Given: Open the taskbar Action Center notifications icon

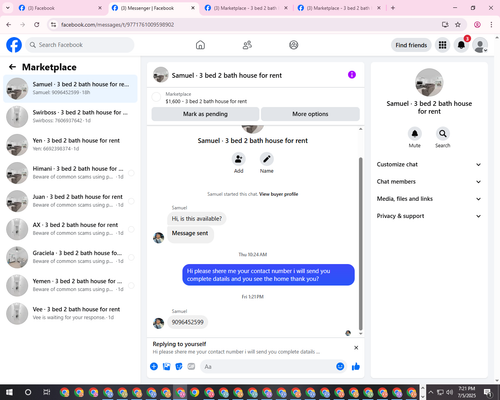Looking at the screenshot, I should pos(489,392).
